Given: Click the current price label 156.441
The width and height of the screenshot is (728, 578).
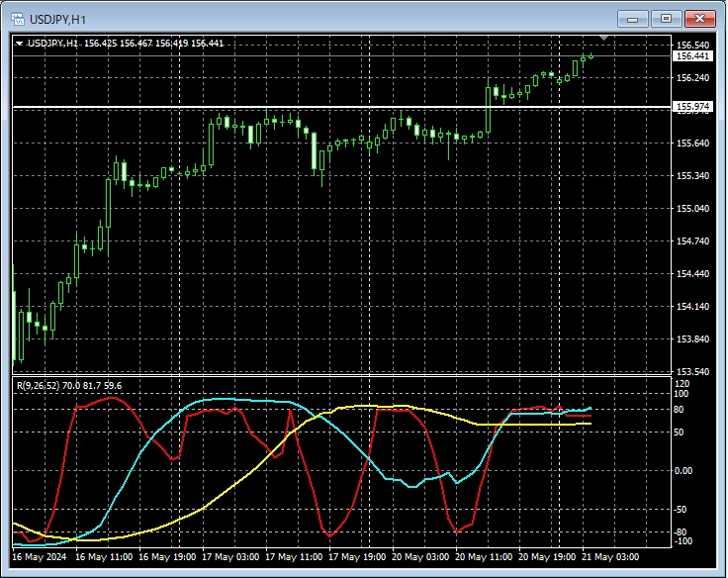Looking at the screenshot, I should (x=691, y=56).
